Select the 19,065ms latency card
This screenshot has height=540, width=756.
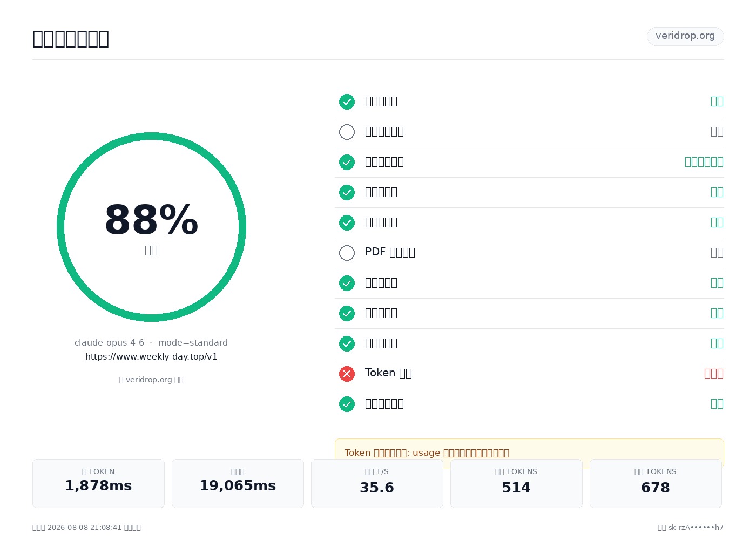point(238,483)
